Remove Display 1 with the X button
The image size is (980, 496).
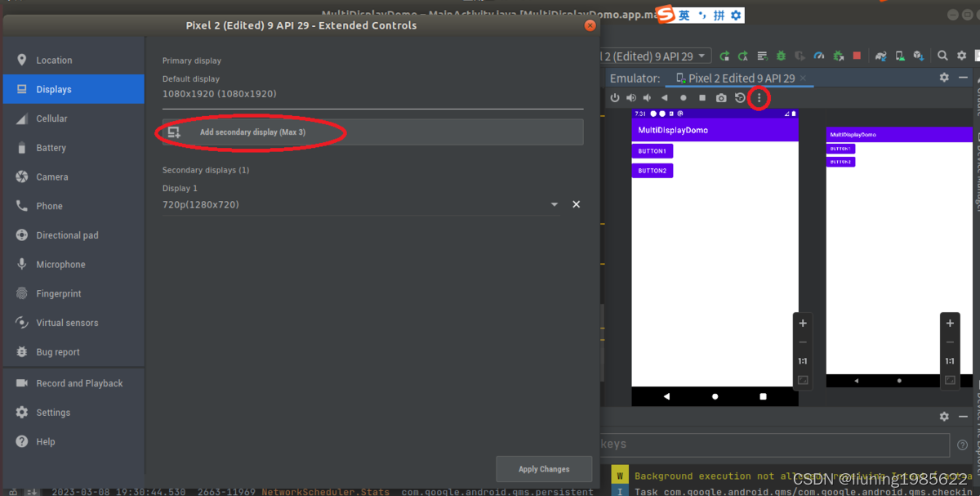(x=576, y=204)
